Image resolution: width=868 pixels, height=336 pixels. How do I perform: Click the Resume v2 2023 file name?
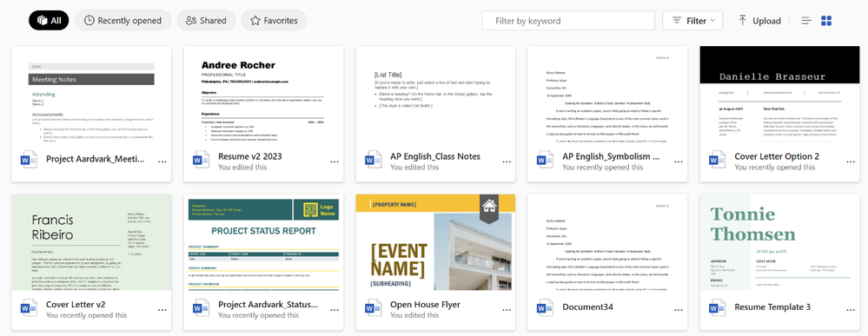[x=250, y=156]
